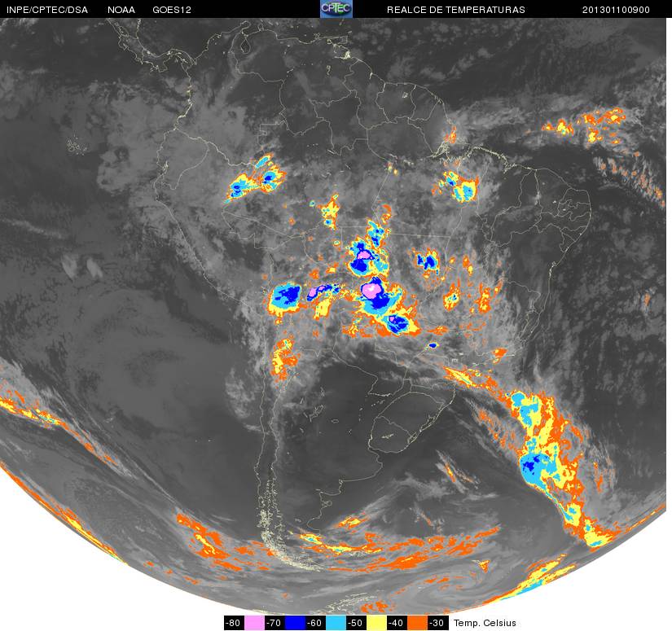Click the NOAA label in header

click(121, 10)
